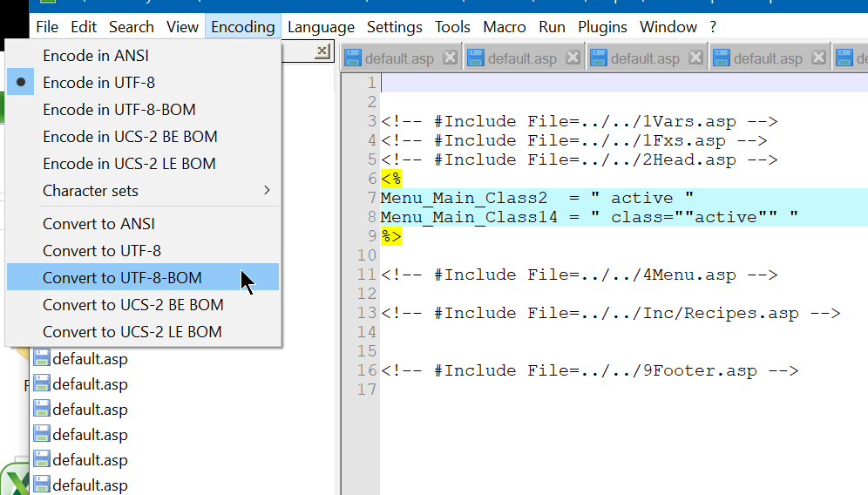Screen dimensions: 868x495
Task: Select Convert to ANSI menu entry
Action: point(98,224)
